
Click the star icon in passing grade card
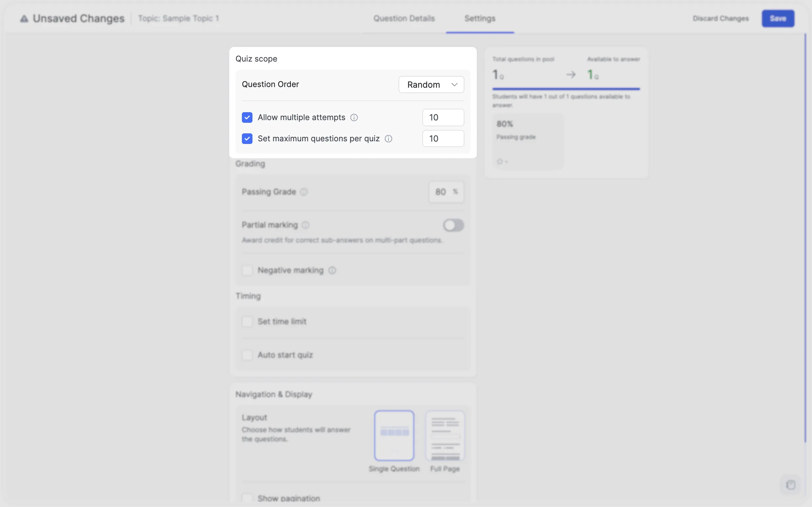[x=500, y=161]
